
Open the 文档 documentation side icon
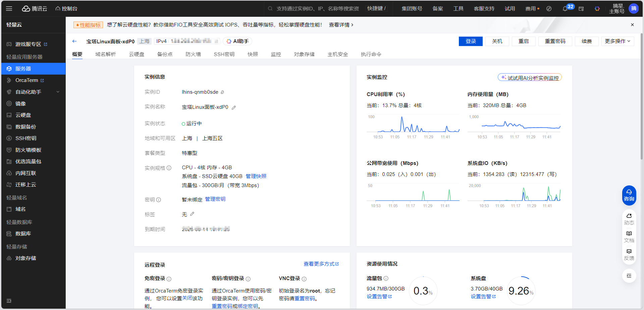[x=629, y=236]
